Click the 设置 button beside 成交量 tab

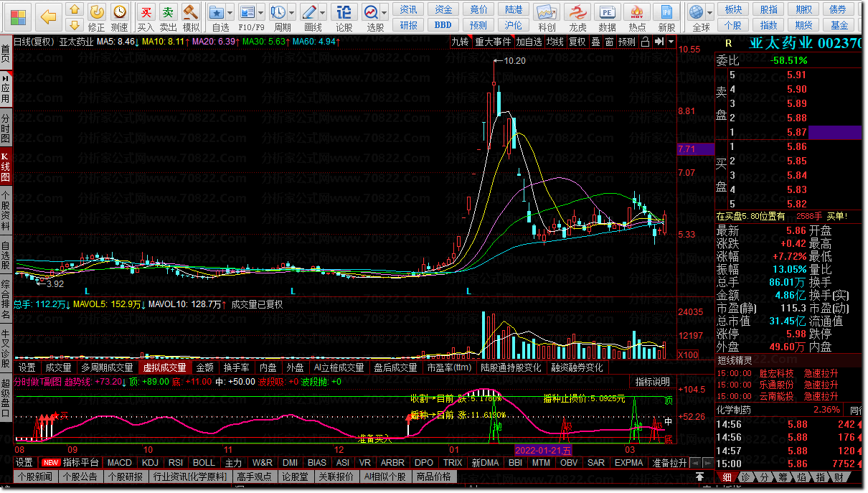tap(27, 367)
